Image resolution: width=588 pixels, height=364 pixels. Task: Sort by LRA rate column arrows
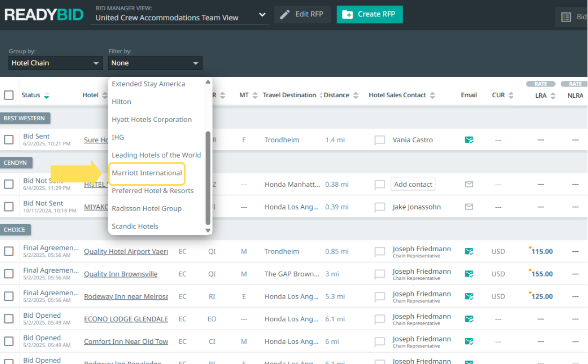pos(553,95)
